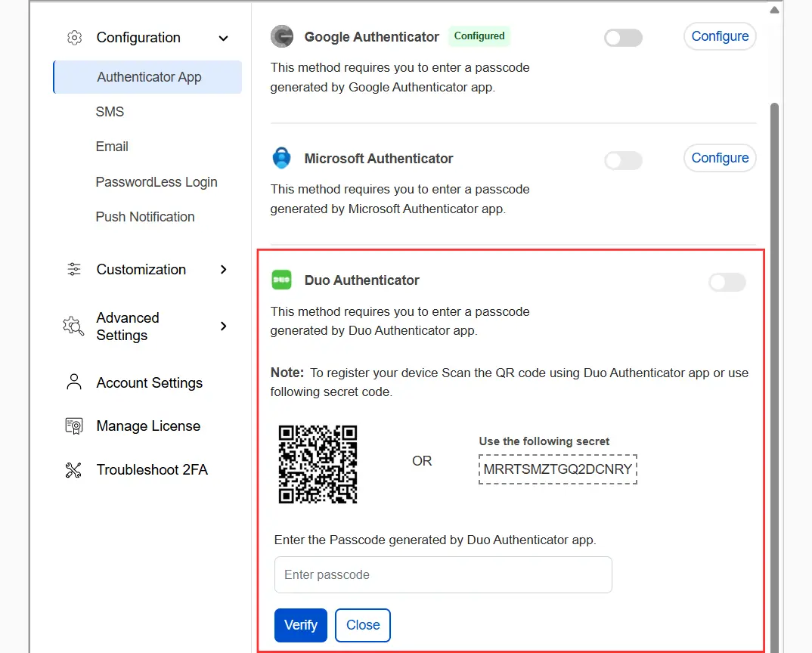The image size is (812, 653).
Task: Open PasswordLess Login settings
Action: (x=157, y=182)
